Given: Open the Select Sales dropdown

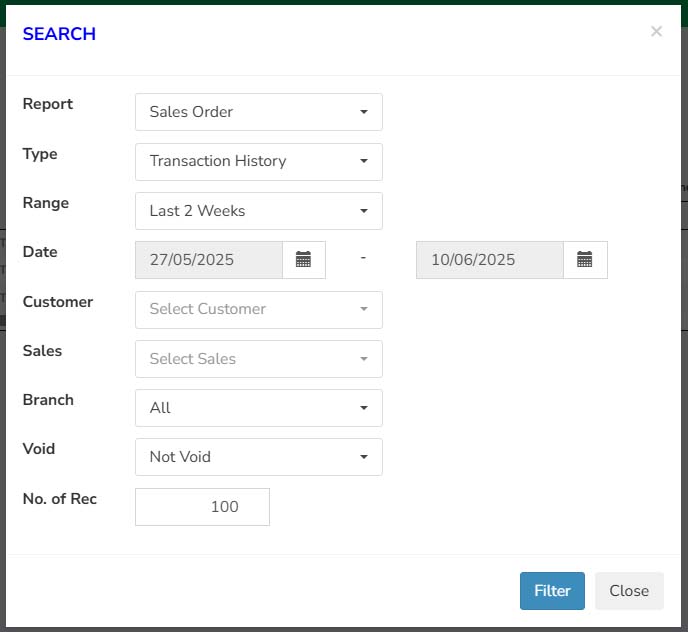Looking at the screenshot, I should 259,359.
